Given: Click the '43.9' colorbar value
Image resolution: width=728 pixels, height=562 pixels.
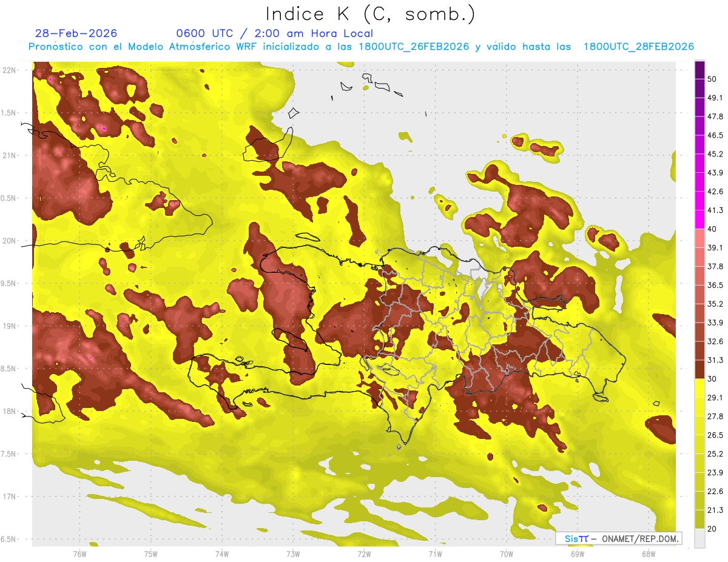Looking at the screenshot, I should [x=715, y=173].
